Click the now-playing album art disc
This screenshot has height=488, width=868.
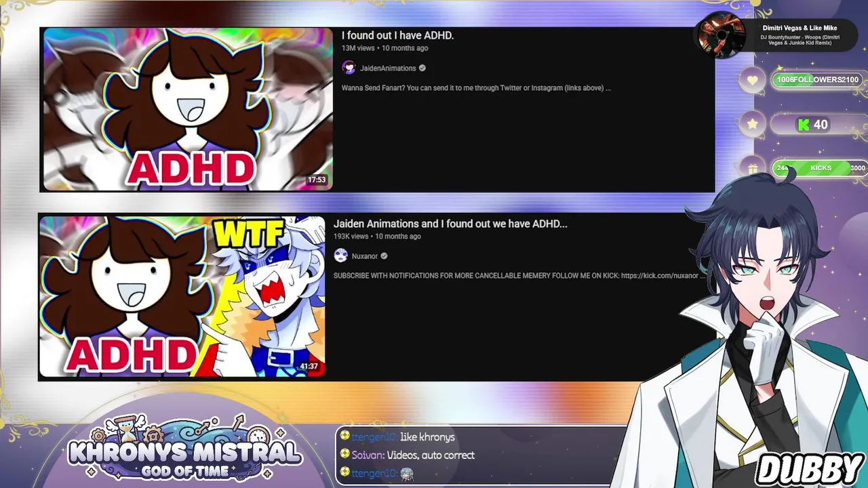(721, 34)
